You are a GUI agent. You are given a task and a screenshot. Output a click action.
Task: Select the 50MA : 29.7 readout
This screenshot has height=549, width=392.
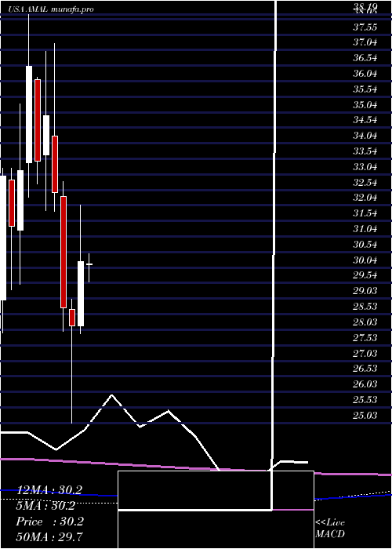tap(49, 536)
